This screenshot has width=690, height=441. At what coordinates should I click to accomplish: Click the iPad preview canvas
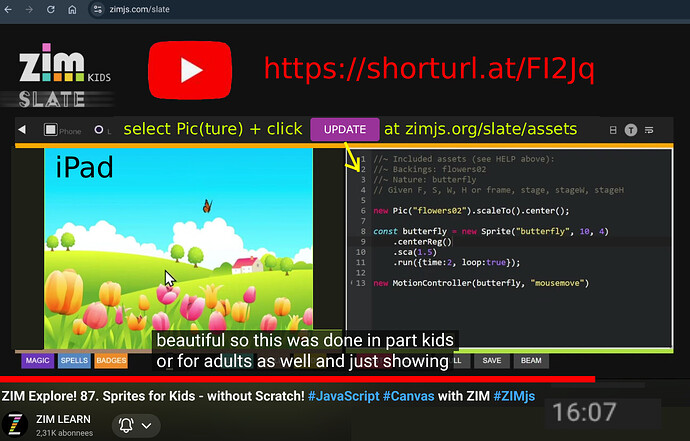pyautogui.click(x=178, y=249)
